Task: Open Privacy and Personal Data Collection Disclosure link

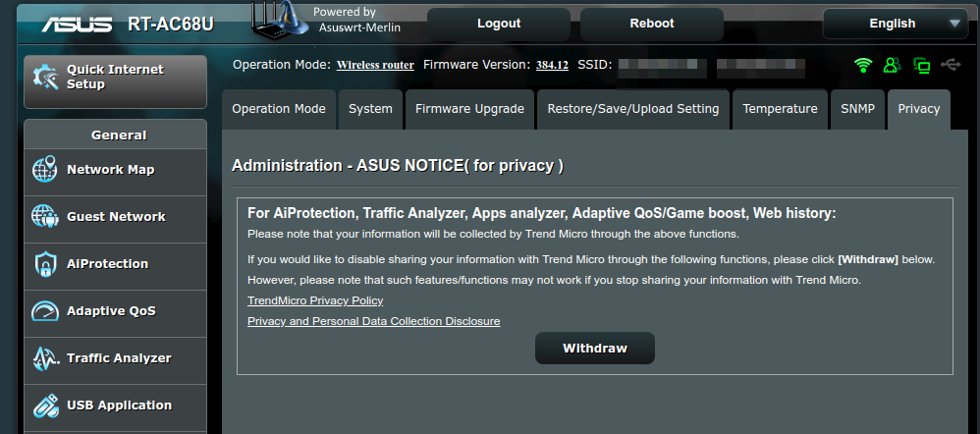Action: coord(374,321)
